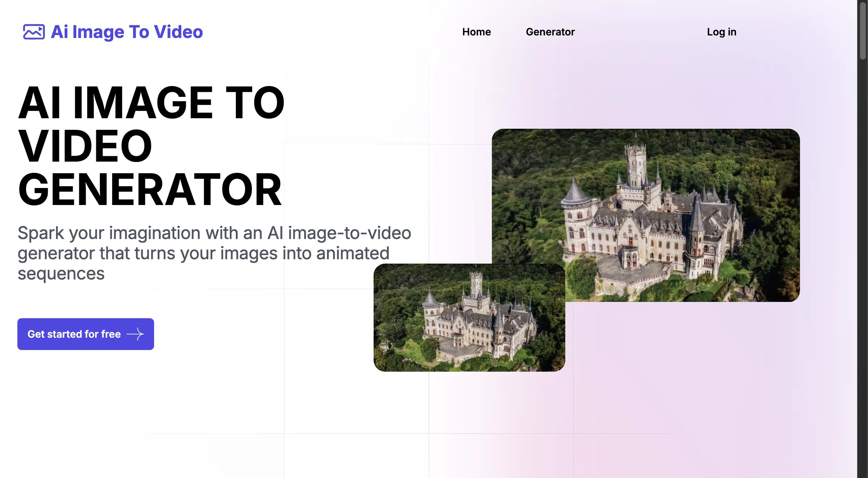Screen dimensions: 868x478
Task: Click Generator in the header menu
Action: (550, 32)
